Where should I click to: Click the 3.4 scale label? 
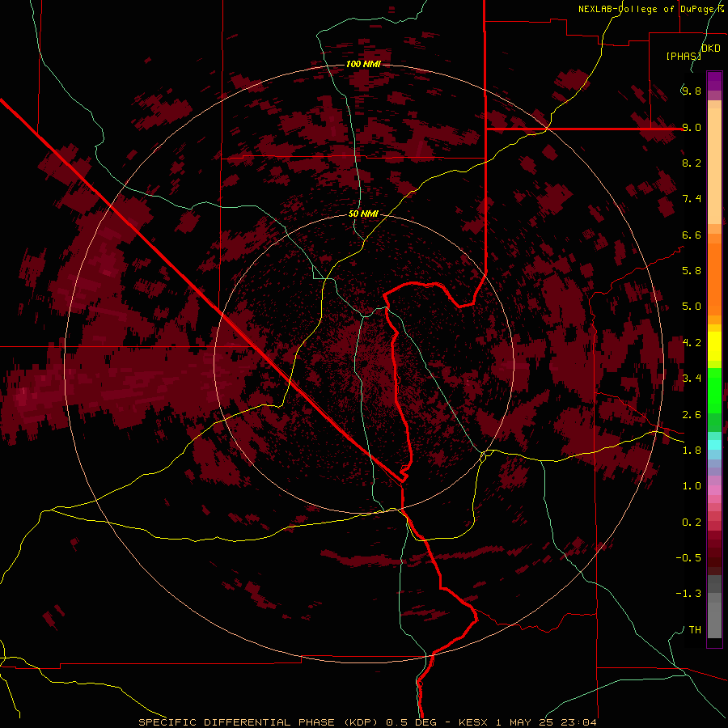tap(692, 379)
